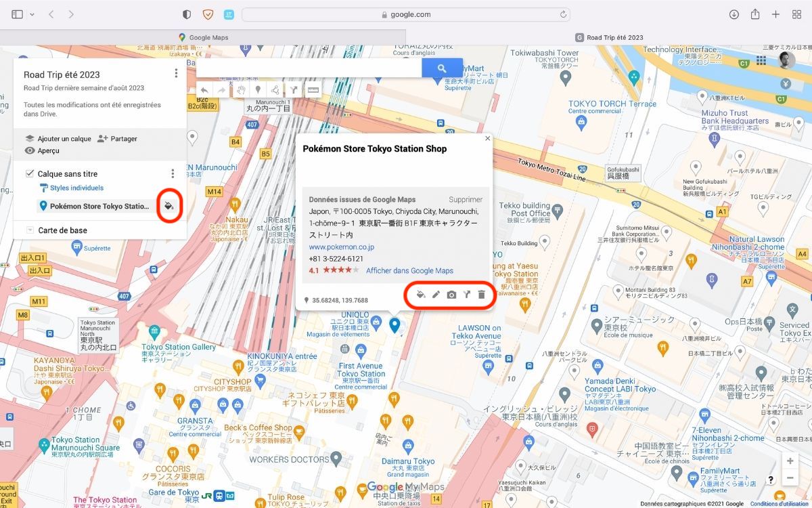The width and height of the screenshot is (812, 508).
Task: Show Safari downloads
Action: point(734,14)
